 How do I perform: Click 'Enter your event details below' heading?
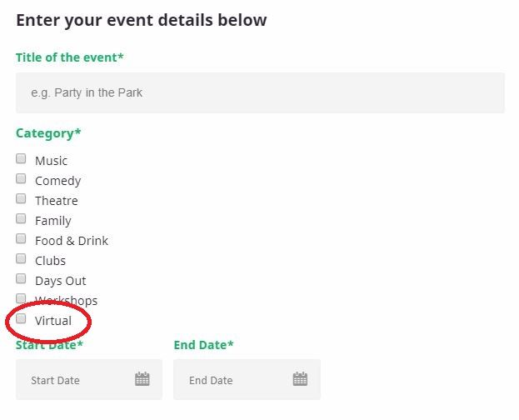[x=142, y=20]
